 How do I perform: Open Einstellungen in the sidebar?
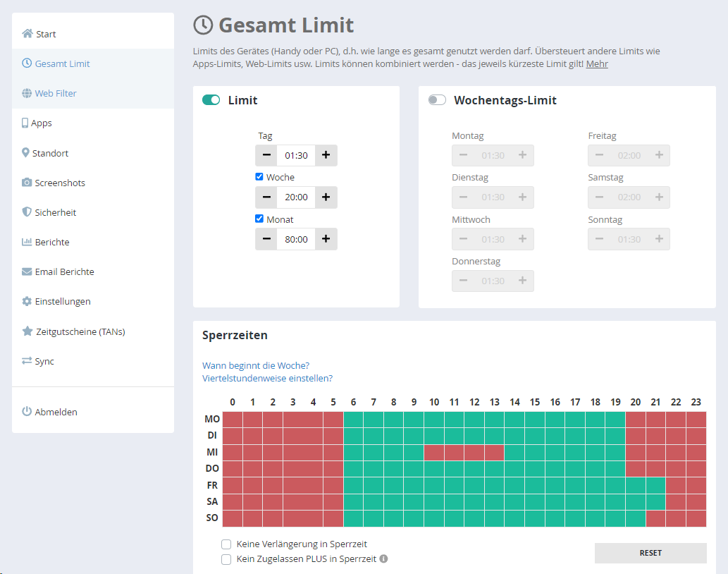[93, 301]
